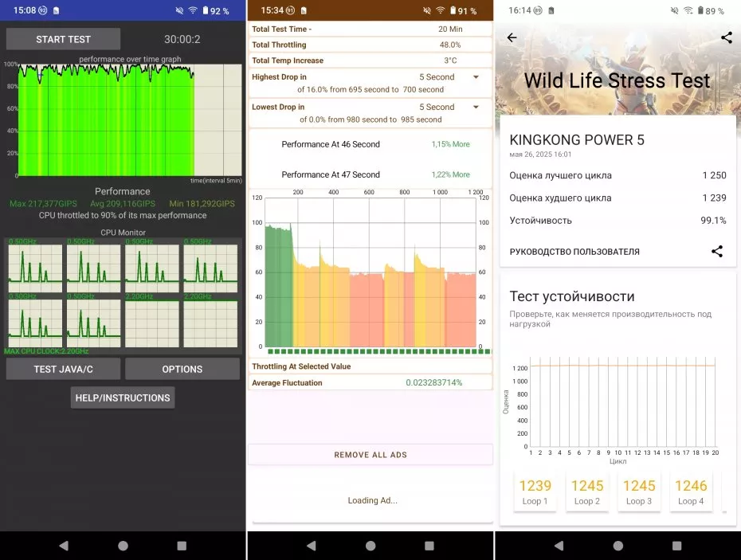The image size is (741, 560).
Task: Tap 'Оценка худшего цикла' score 1 239
Action: pyautogui.click(x=714, y=198)
